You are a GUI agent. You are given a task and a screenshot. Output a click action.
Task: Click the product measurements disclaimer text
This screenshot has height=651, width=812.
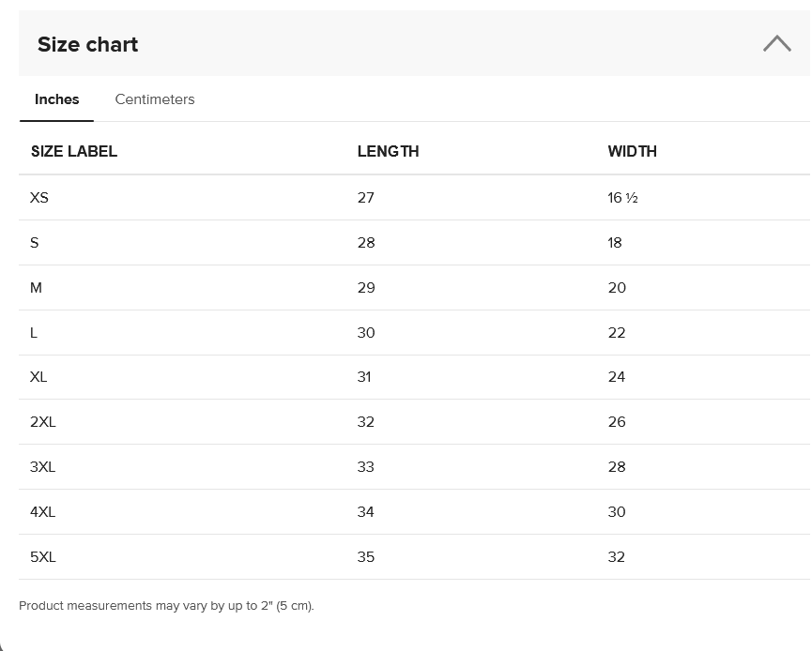tap(166, 606)
